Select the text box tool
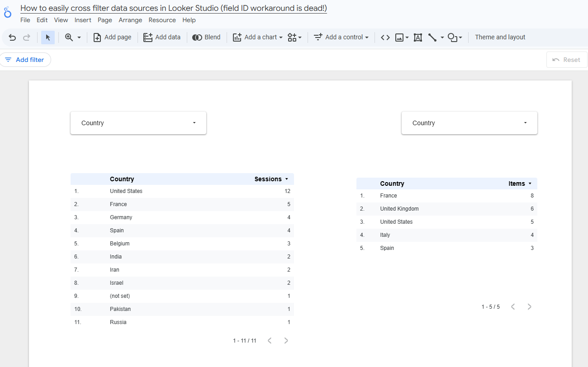This screenshot has height=367, width=588. 417,37
